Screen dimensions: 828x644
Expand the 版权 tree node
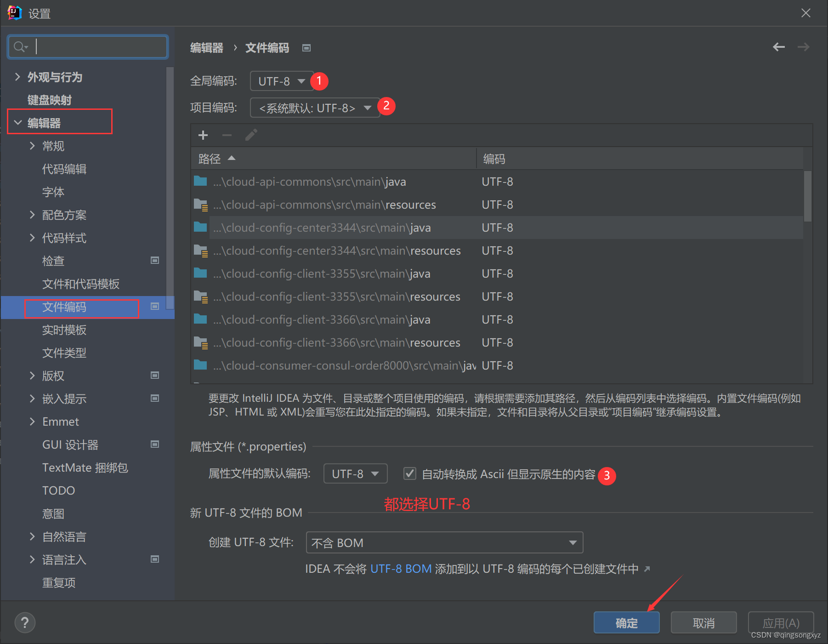32,376
